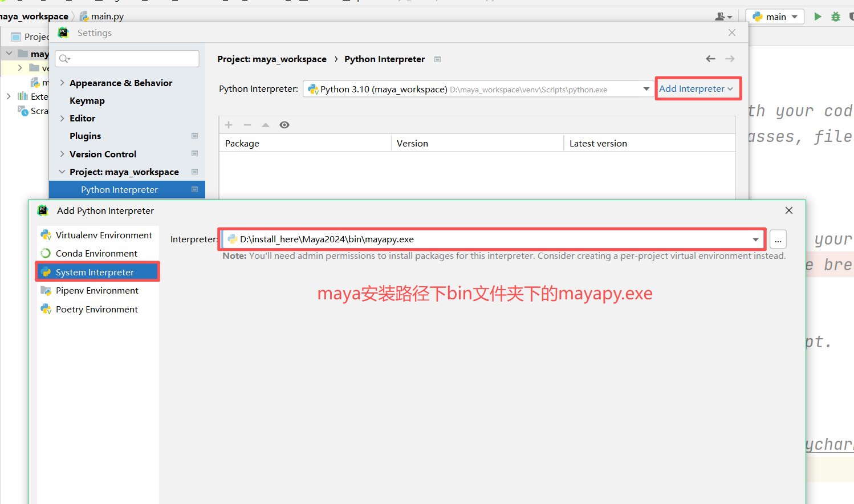Click the green Run button in PyCharm toolbar
Viewport: 854px width, 504px height.
tap(818, 17)
